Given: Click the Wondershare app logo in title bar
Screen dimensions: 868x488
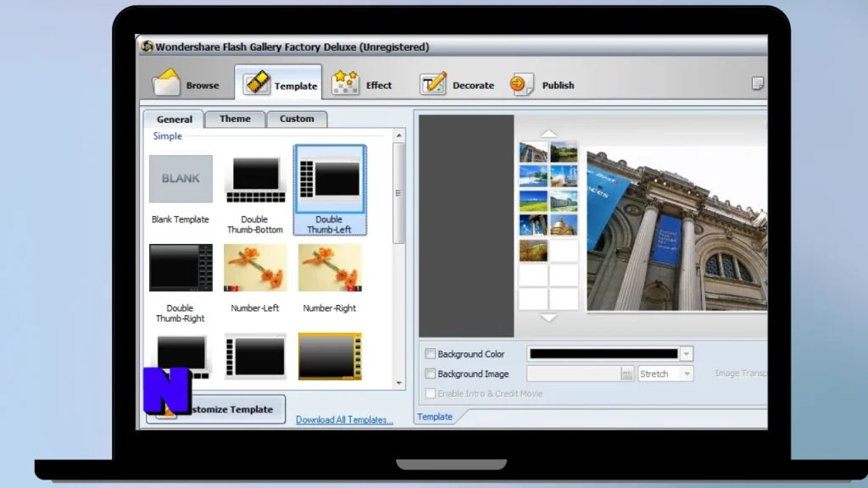Looking at the screenshot, I should point(147,47).
